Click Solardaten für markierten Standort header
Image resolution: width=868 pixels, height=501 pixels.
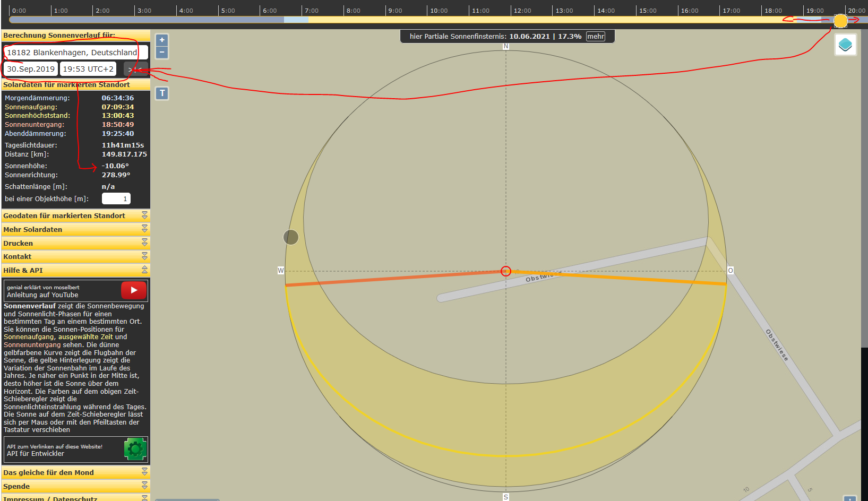(76, 84)
